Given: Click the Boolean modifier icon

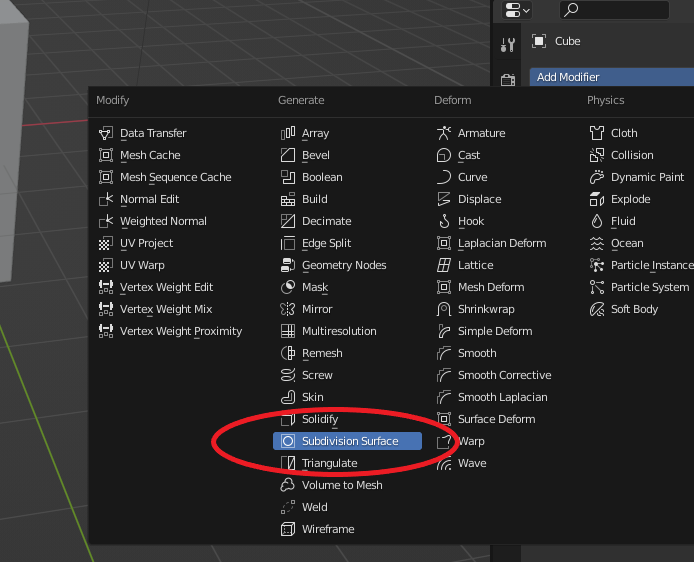Looking at the screenshot, I should coord(288,177).
